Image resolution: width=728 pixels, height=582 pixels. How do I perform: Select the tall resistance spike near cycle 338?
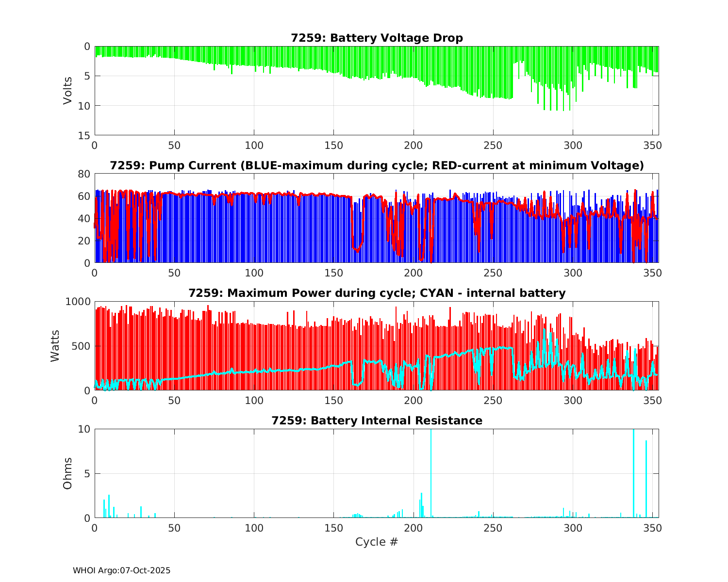[x=633, y=473]
